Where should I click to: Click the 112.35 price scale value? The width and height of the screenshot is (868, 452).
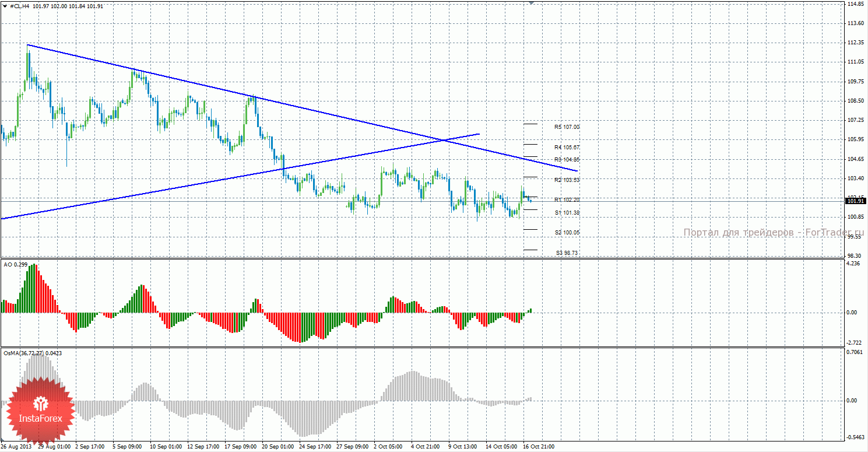click(855, 43)
